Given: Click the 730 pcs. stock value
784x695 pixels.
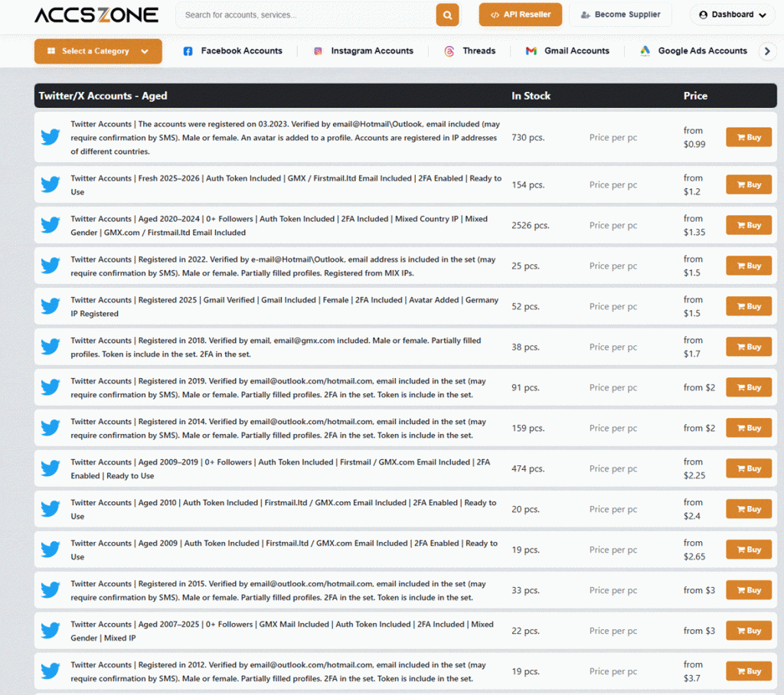Looking at the screenshot, I should point(528,137).
